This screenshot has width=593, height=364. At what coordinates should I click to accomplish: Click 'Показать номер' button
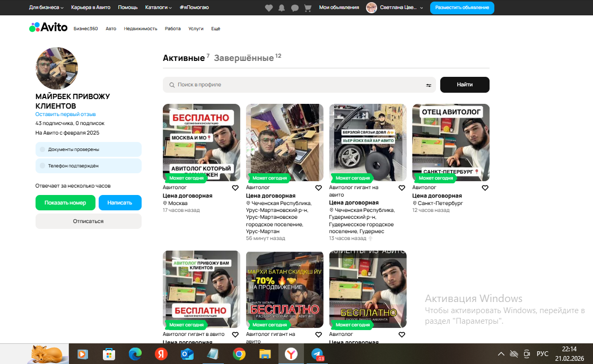[65, 203]
